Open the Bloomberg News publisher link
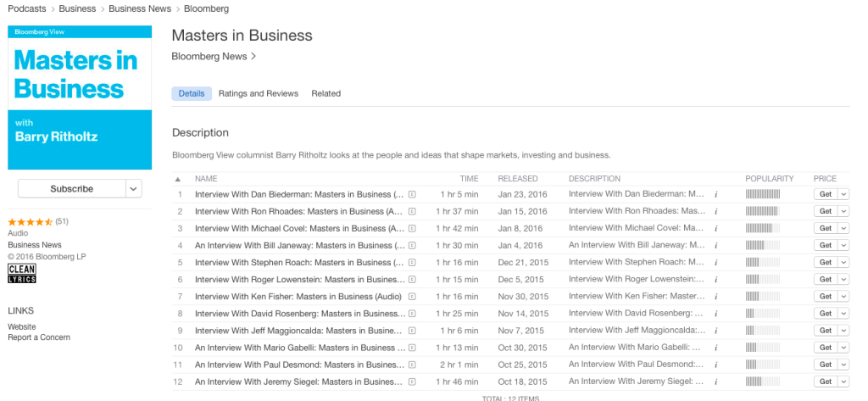868x401 pixels. click(x=214, y=56)
